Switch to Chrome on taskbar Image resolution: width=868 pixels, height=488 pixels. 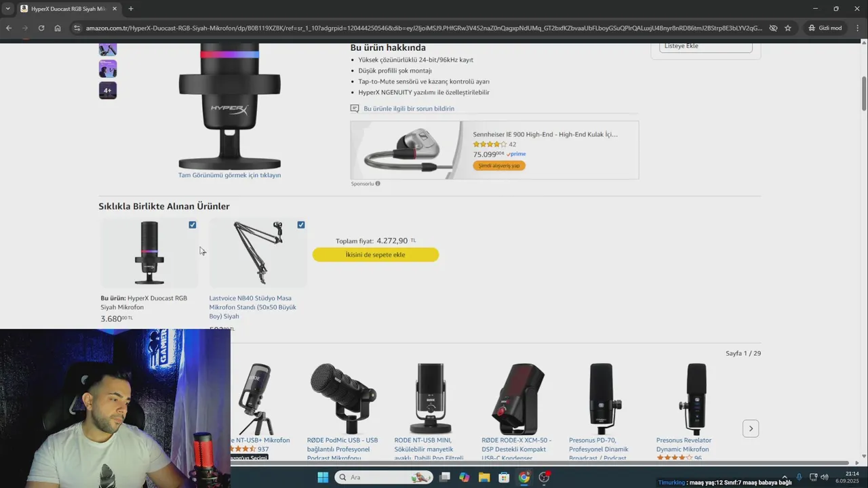point(524,477)
